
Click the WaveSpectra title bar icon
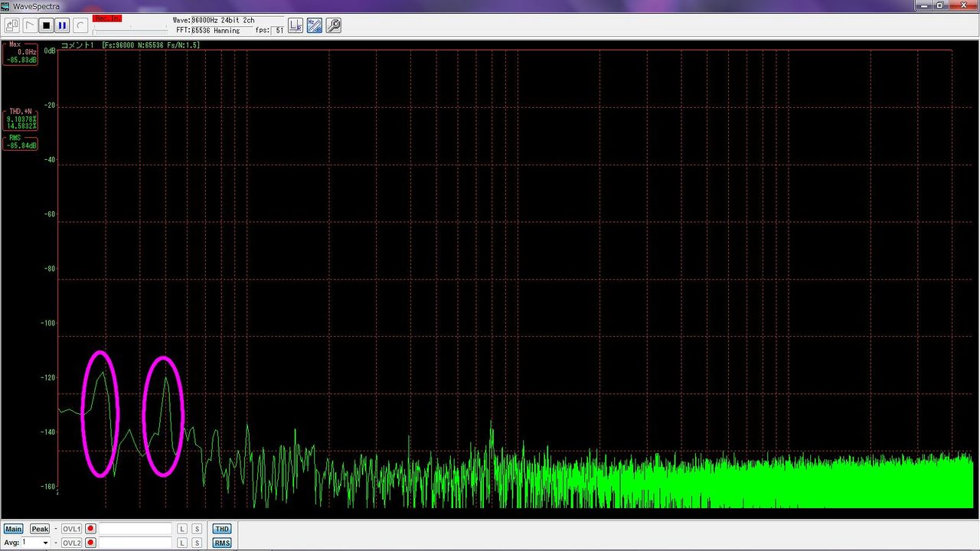point(6,6)
